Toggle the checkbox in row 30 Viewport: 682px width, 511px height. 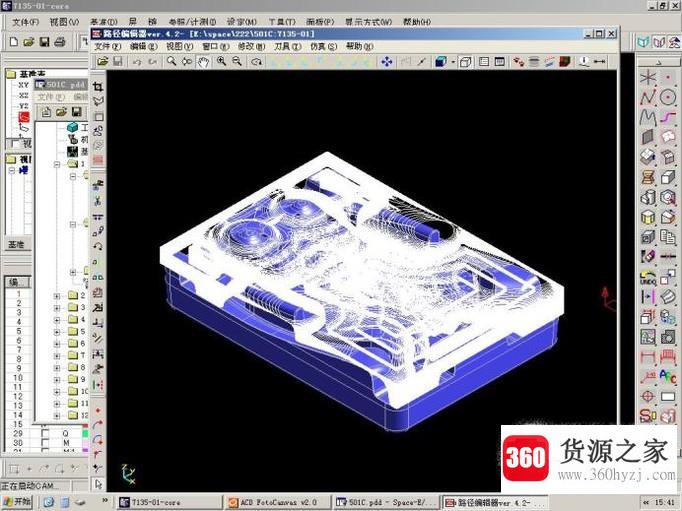pos(45,443)
